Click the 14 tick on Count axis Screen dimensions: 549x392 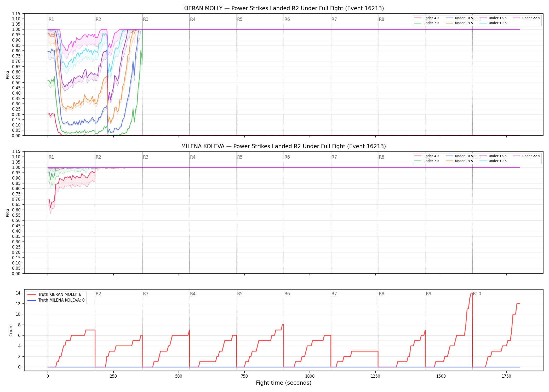[18, 293]
